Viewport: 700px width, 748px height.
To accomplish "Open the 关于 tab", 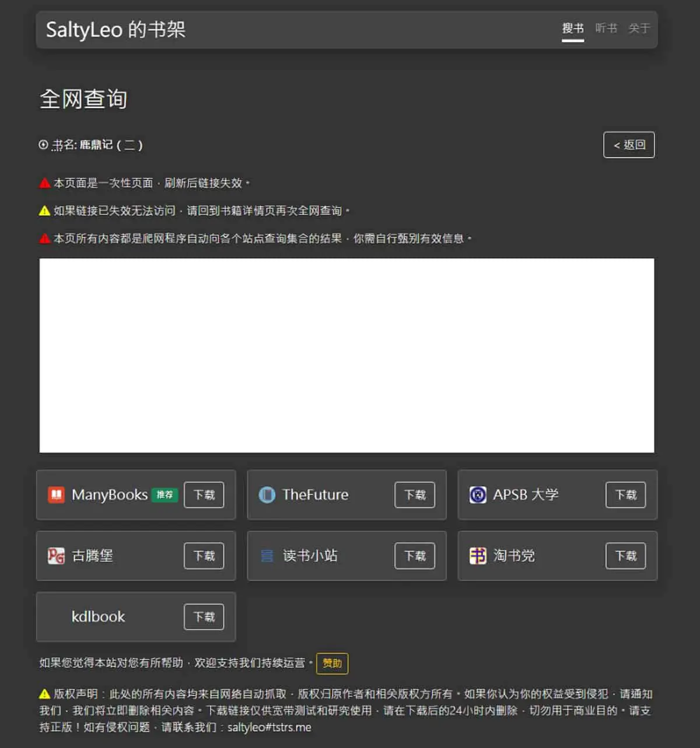I will (639, 28).
